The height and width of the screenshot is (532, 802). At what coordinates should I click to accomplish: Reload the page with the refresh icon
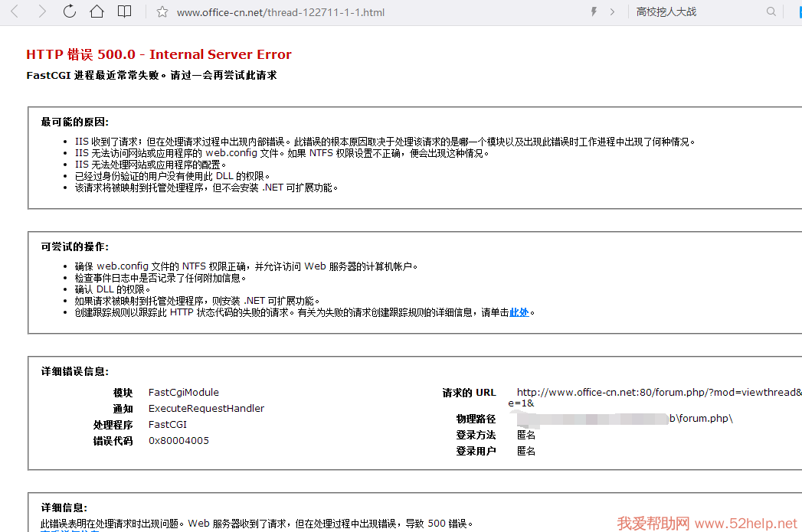[x=70, y=11]
